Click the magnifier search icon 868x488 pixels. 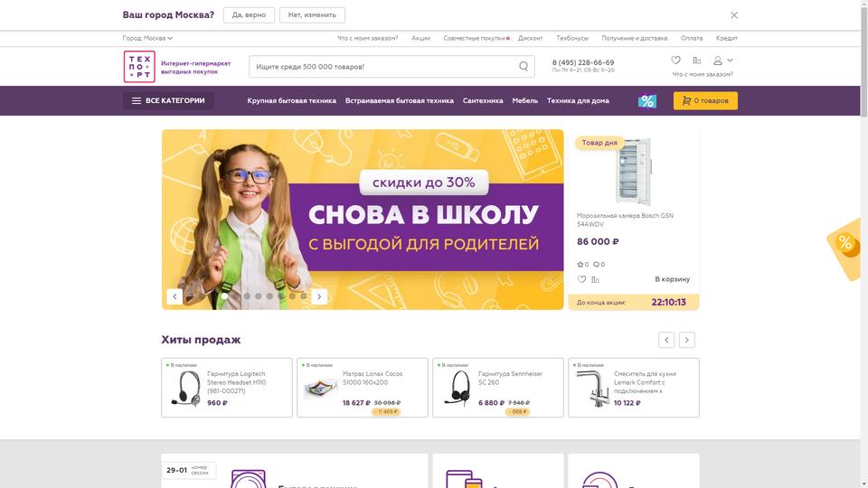click(524, 66)
